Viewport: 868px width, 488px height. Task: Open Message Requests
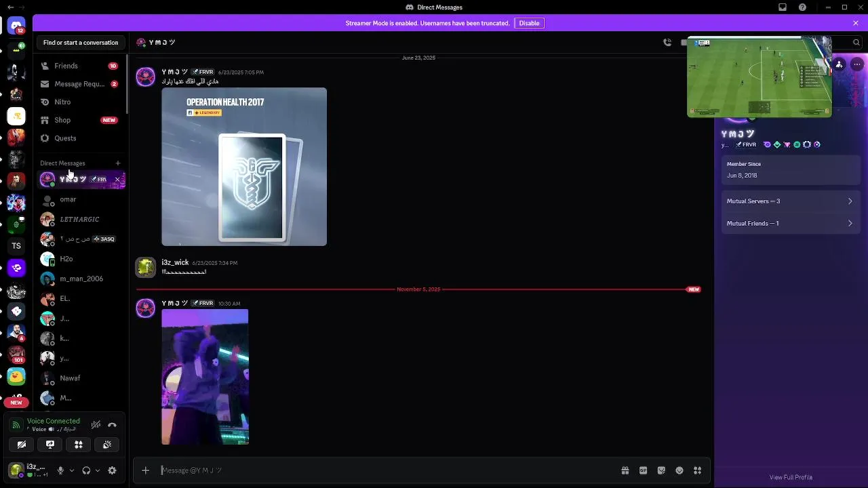click(x=81, y=84)
